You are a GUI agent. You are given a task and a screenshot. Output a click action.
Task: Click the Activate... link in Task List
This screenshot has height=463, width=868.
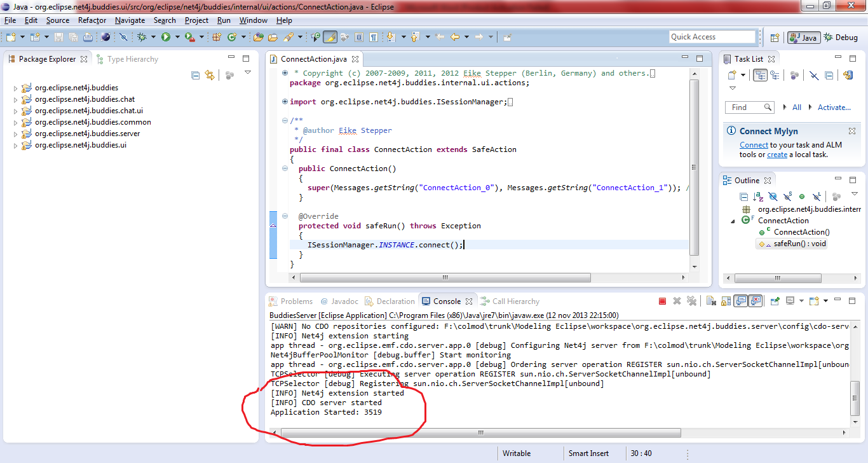coord(834,107)
